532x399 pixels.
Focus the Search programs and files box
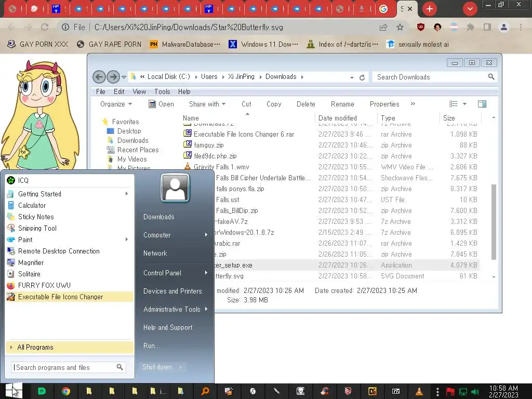click(68, 367)
